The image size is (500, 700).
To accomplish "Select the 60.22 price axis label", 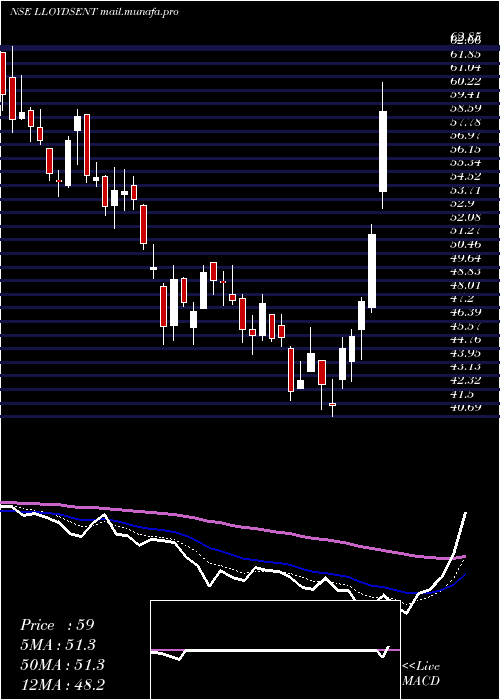I will pos(466,81).
